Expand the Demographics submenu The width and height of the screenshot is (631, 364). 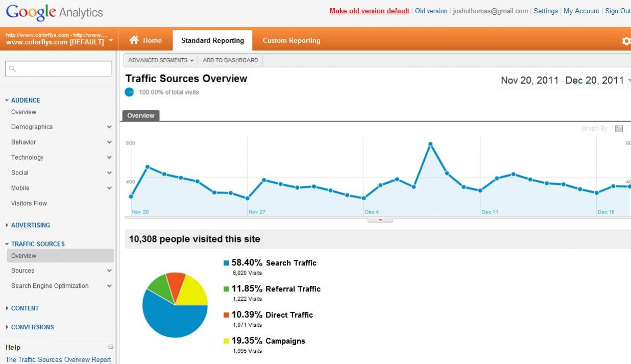[x=109, y=127]
